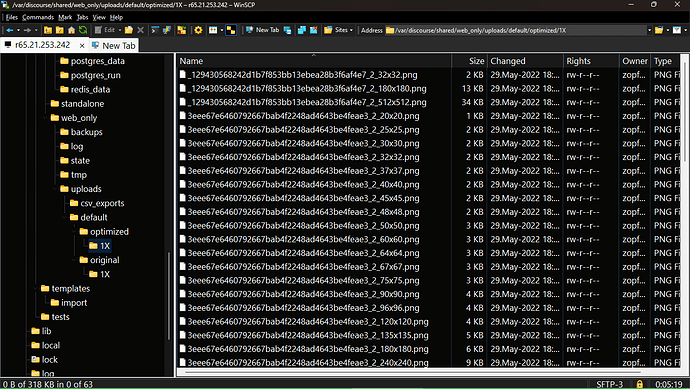Toggle the directory tree panel
Image resolution: width=690 pixels, height=389 pixels.
point(231,30)
